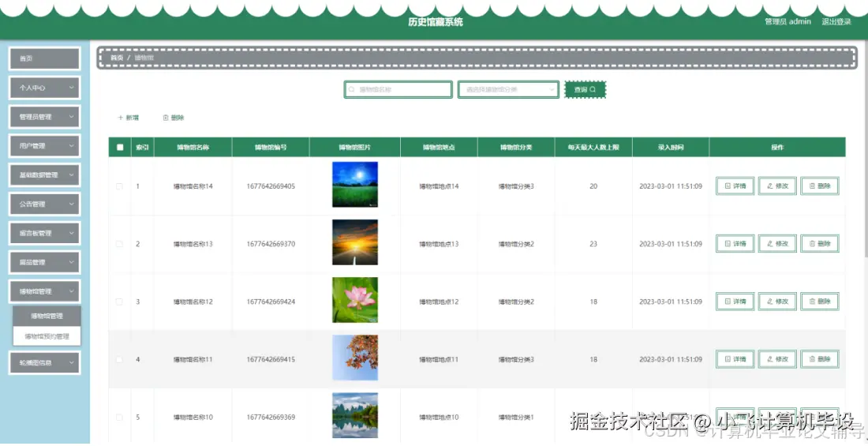The image size is (868, 446).
Task: Click the max-visitors value 23
Action: point(593,244)
